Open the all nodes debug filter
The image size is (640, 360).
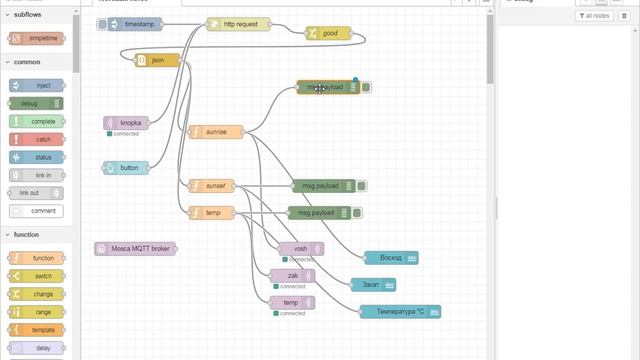pyautogui.click(x=594, y=16)
